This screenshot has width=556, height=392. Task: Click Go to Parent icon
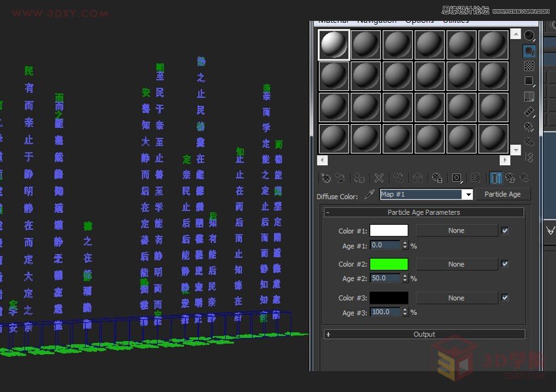510,178
